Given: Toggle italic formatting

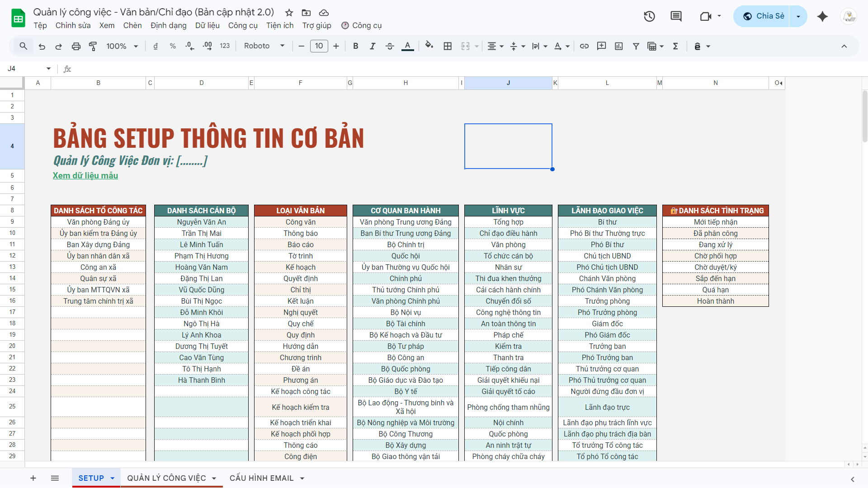Looking at the screenshot, I should coord(373,46).
